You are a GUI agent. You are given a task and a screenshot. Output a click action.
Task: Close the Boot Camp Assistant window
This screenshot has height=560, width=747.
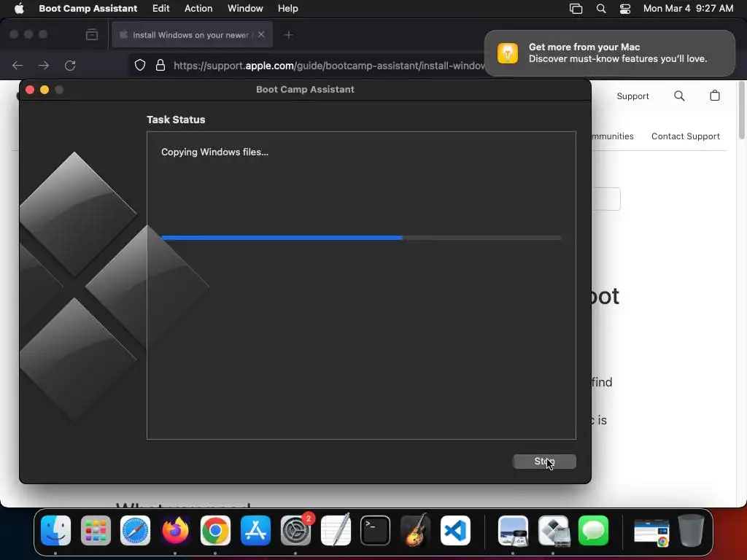[29, 90]
